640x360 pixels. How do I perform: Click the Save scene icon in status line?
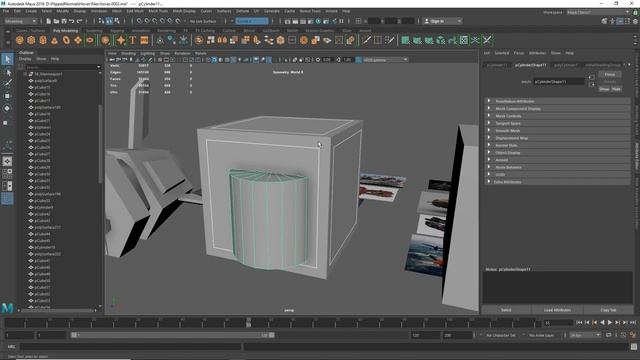(64, 21)
